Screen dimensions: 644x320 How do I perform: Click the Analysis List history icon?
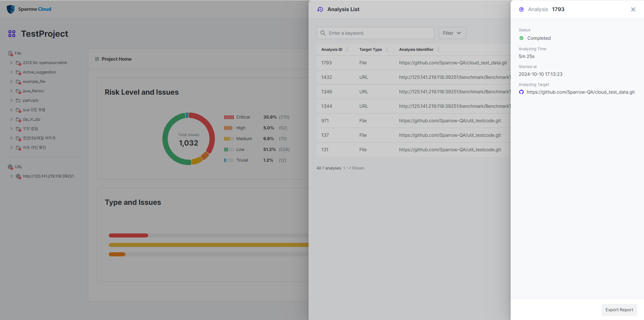tap(320, 9)
